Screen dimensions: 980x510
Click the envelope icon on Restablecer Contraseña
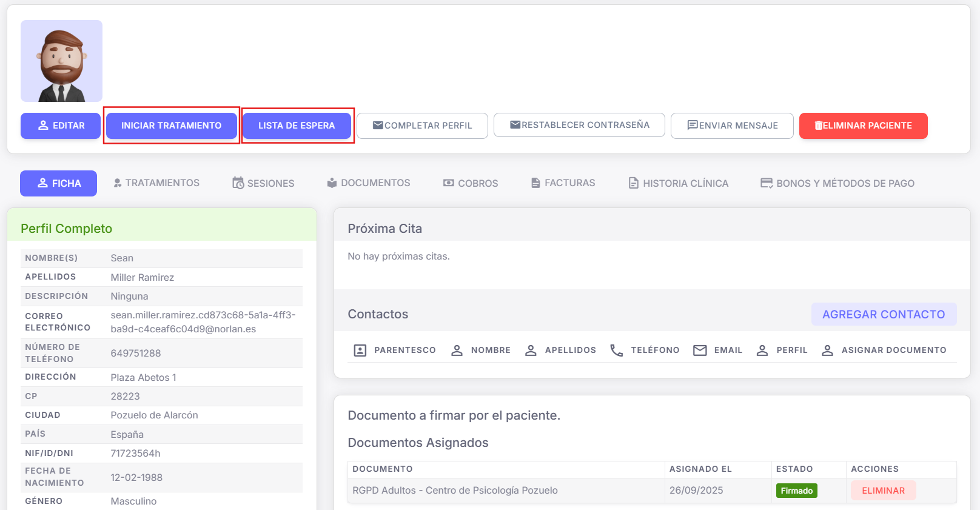[515, 125]
